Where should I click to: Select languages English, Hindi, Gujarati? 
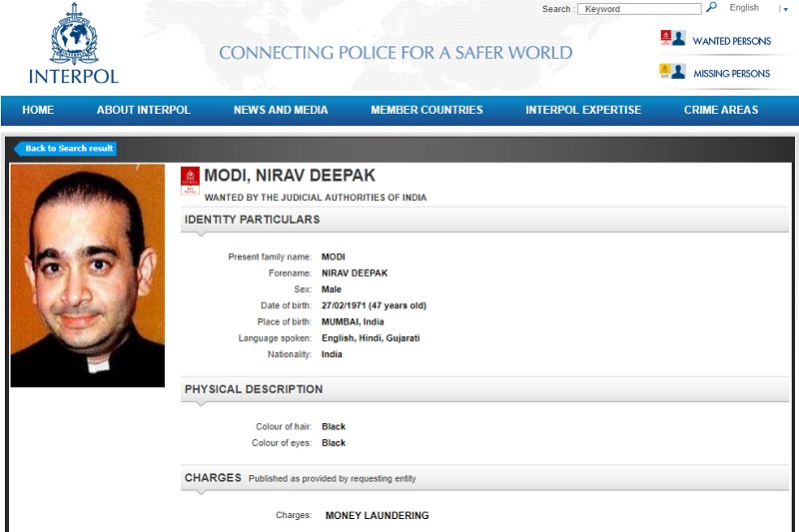pos(371,338)
